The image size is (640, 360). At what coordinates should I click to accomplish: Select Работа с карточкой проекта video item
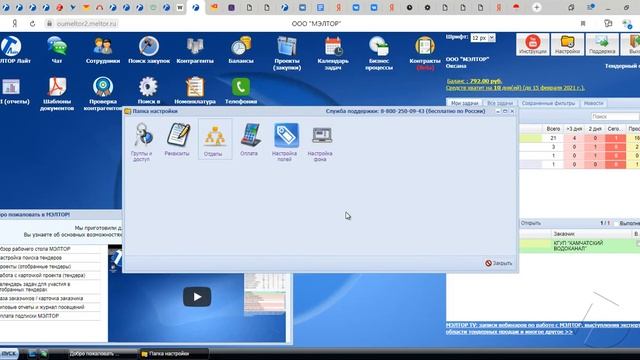tap(50, 276)
